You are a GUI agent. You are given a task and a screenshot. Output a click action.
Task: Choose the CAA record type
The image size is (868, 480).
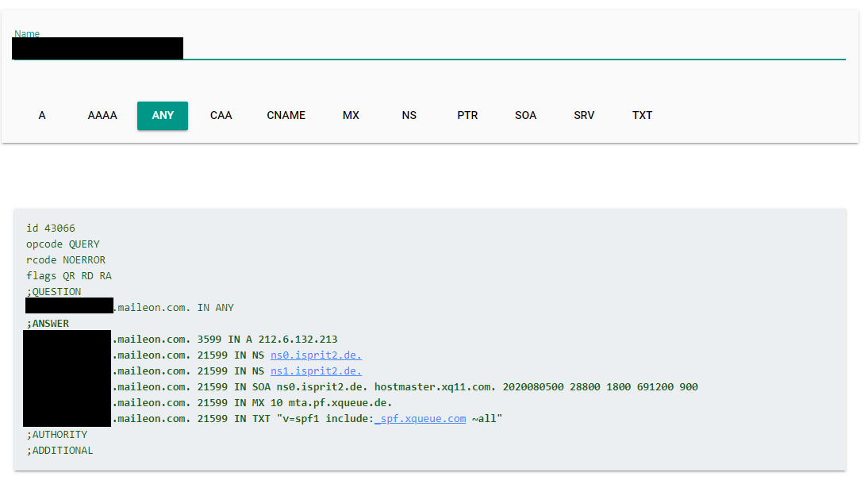tap(221, 115)
